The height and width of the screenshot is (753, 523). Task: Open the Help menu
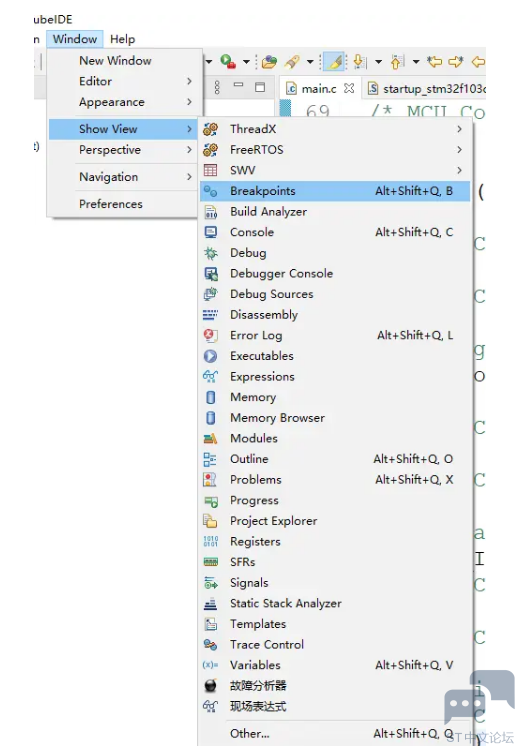(x=122, y=39)
